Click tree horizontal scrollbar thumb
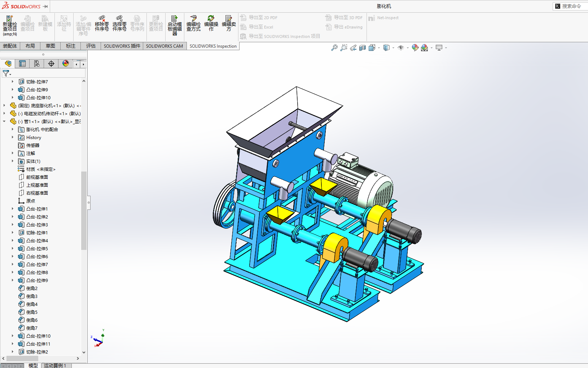Screen dimensions: 588x368 (x=22, y=358)
